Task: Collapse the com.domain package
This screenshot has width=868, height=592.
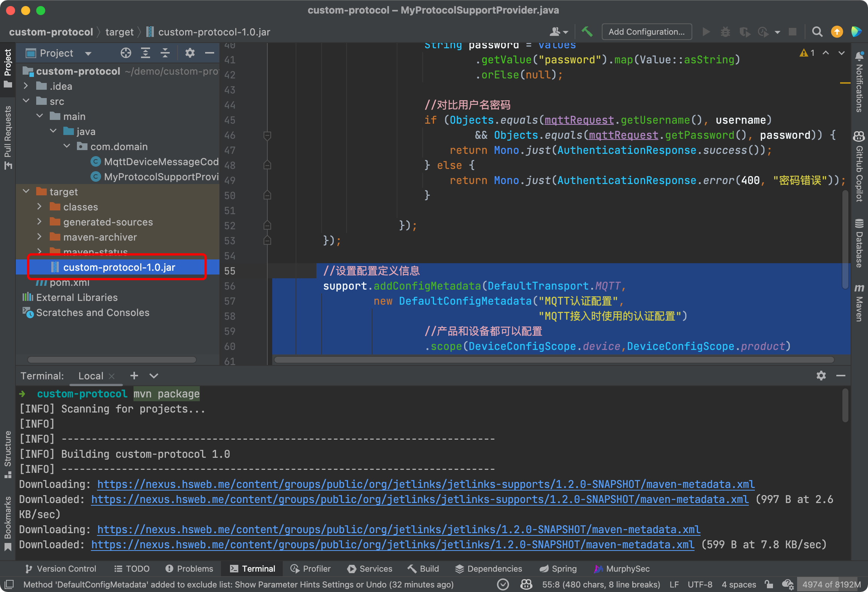Action: pos(67,146)
